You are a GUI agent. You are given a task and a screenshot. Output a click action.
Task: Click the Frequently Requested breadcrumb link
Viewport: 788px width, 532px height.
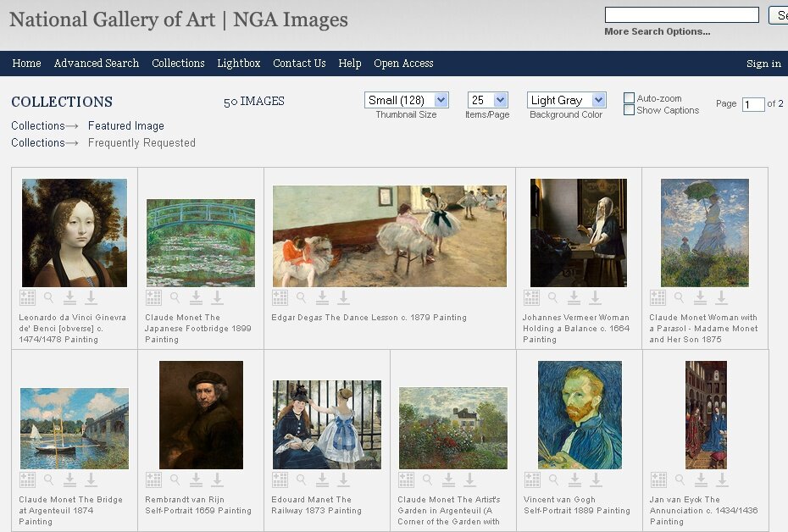(142, 142)
